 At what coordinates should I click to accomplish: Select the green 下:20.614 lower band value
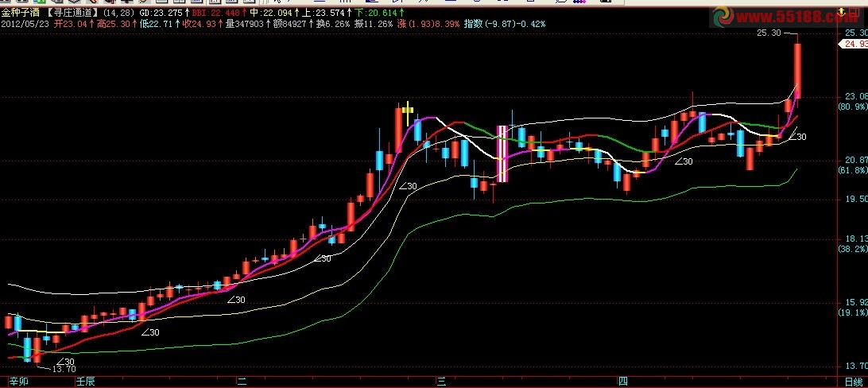[x=376, y=12]
